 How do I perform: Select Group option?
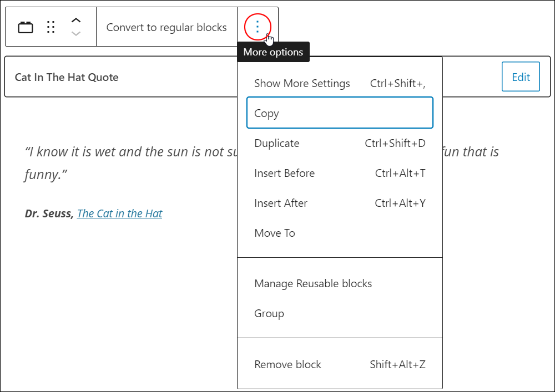(x=340, y=313)
